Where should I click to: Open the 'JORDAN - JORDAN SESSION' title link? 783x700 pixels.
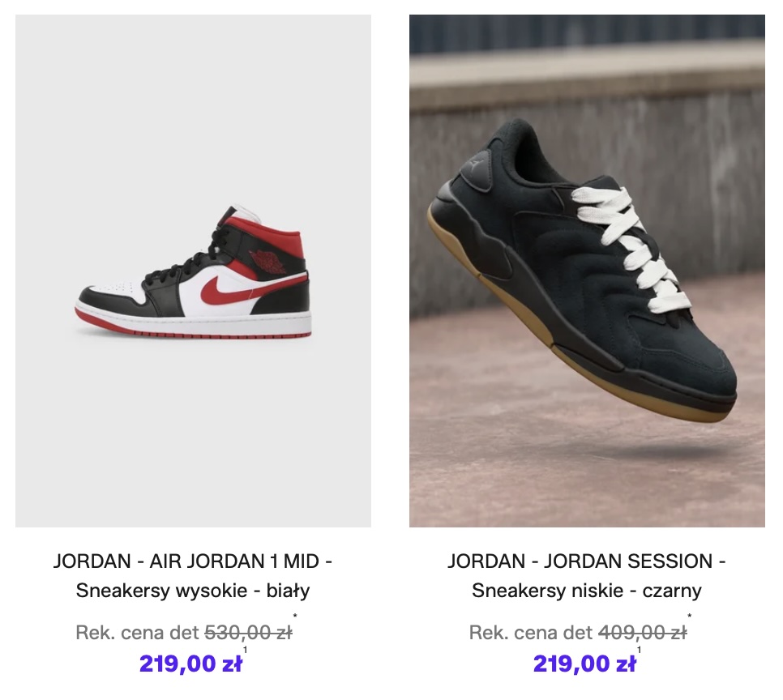click(x=587, y=561)
